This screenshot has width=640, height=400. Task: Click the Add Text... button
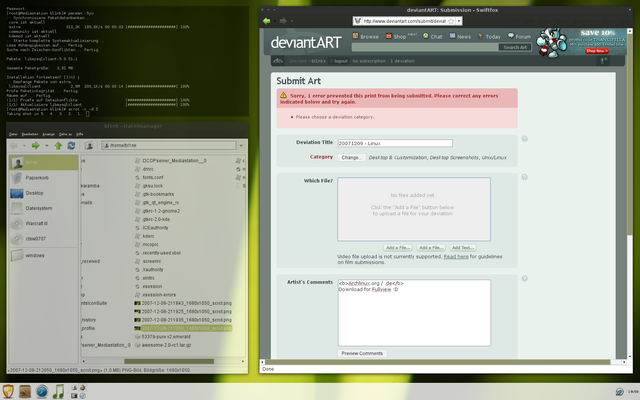pos(463,248)
